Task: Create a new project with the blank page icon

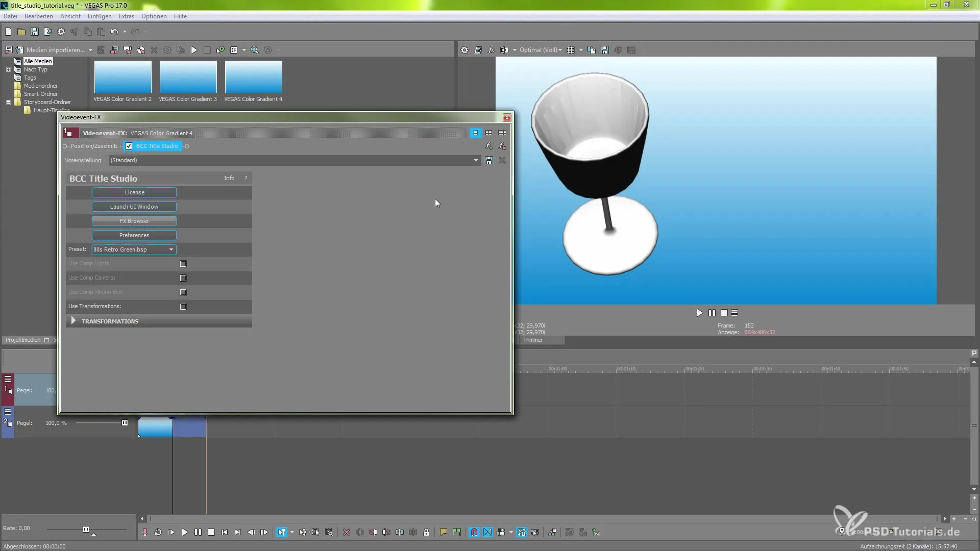Action: 8,32
